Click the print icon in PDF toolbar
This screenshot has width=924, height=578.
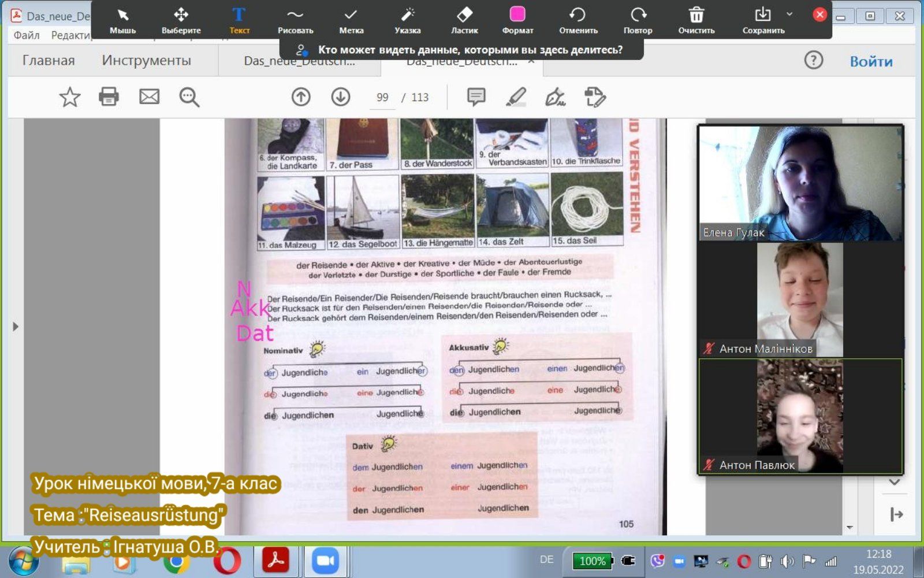(x=109, y=97)
